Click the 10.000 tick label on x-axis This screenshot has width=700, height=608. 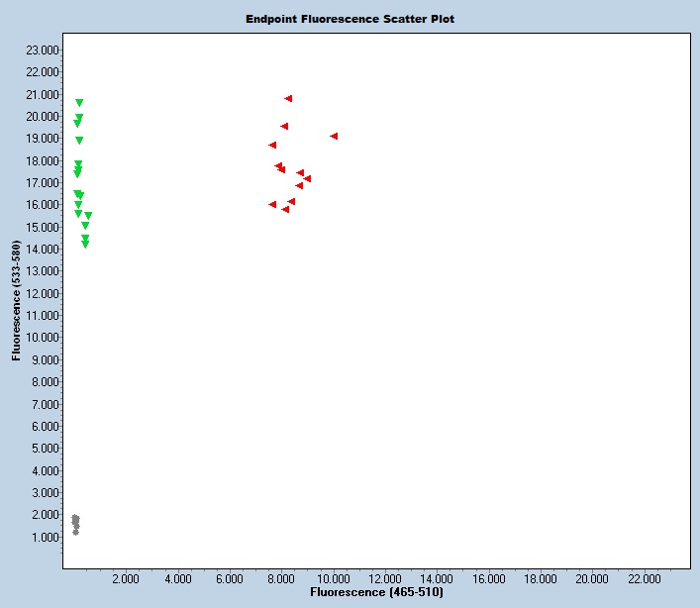(x=333, y=577)
